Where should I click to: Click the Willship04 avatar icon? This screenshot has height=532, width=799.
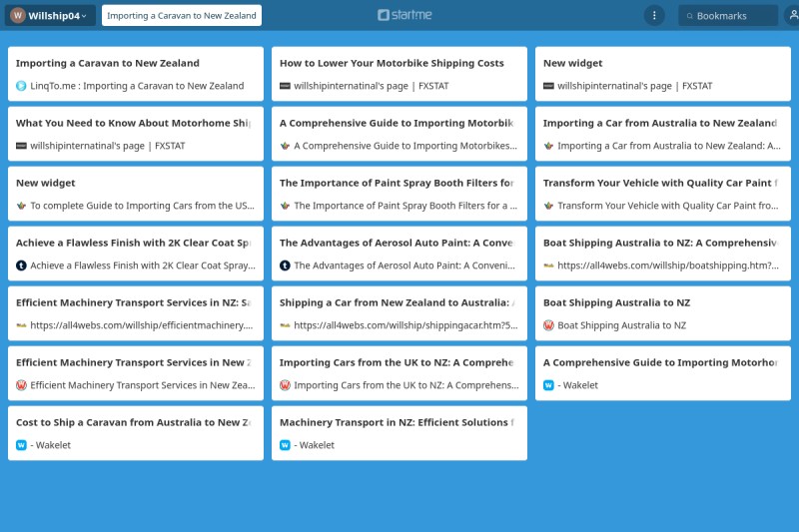[x=18, y=15]
